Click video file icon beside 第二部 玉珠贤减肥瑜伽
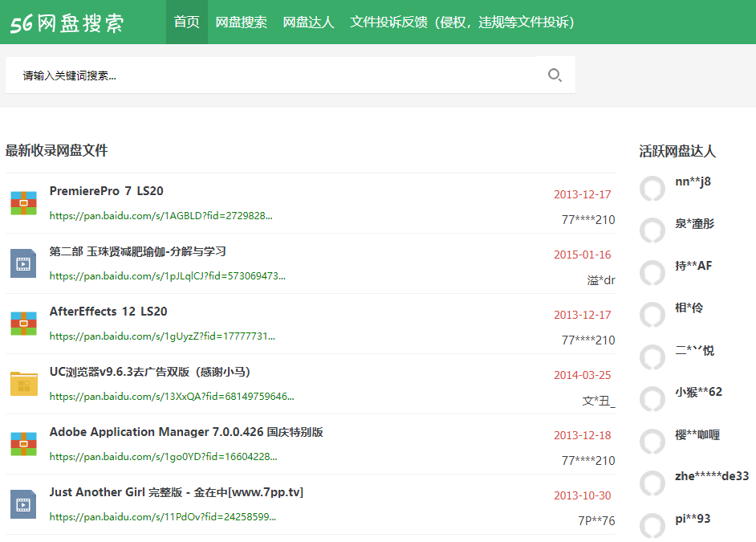 (23, 263)
